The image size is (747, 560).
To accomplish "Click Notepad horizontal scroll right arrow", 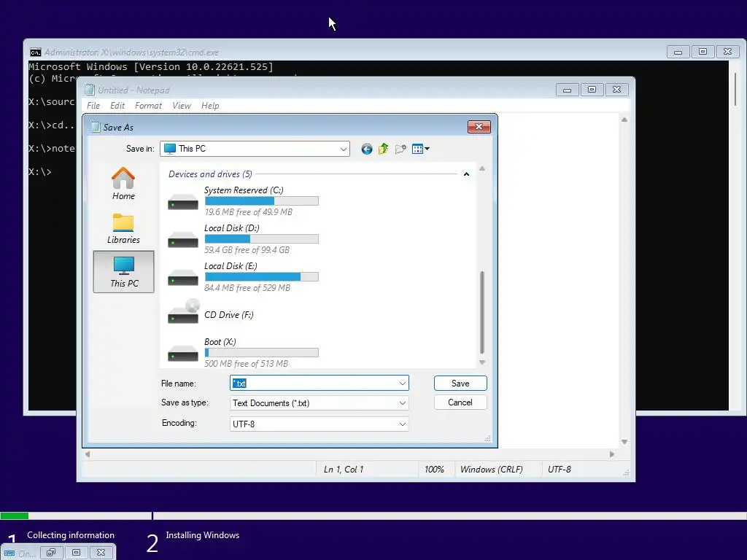I will click(612, 454).
